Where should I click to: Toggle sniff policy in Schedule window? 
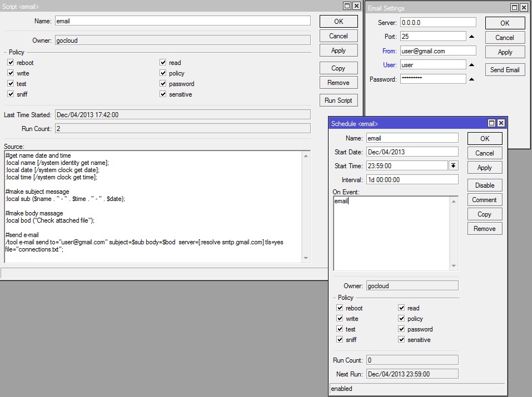pos(340,340)
